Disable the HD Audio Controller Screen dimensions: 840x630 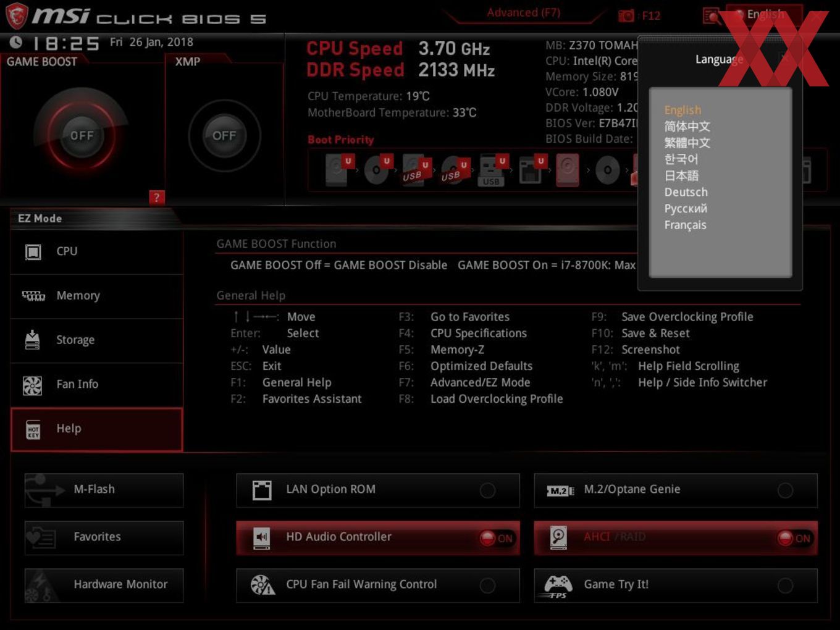(x=378, y=537)
